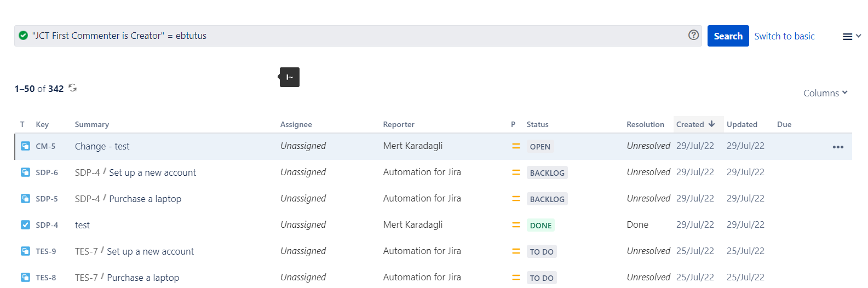Image resolution: width=868 pixels, height=288 pixels.
Task: Click the medium priority icon for TES-9
Action: (x=516, y=251)
